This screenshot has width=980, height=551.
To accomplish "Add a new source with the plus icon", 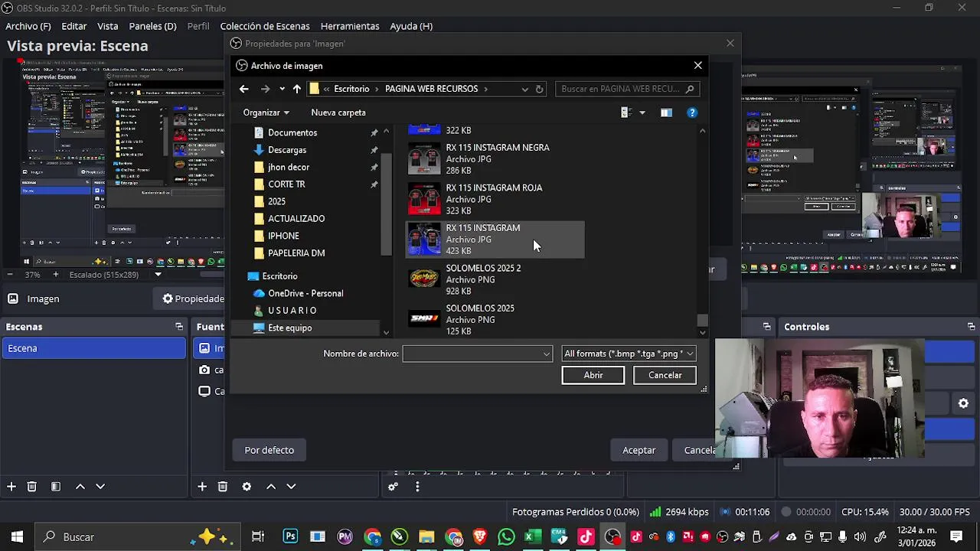I will [x=202, y=487].
